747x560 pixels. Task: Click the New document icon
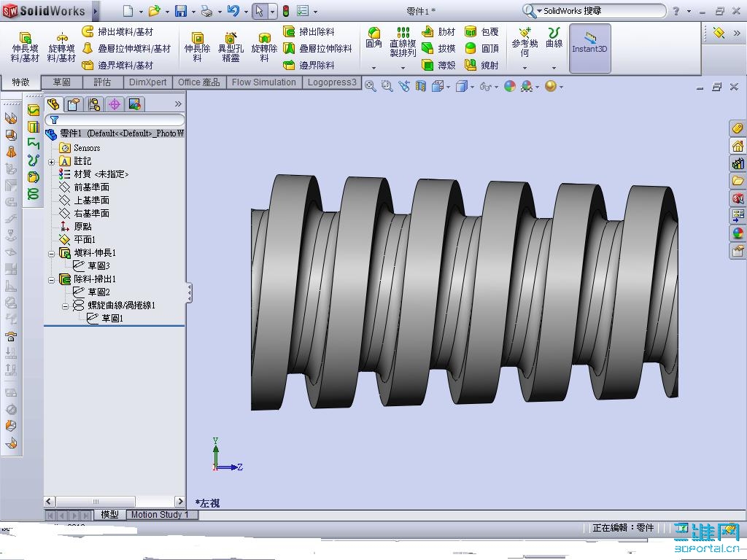(128, 10)
